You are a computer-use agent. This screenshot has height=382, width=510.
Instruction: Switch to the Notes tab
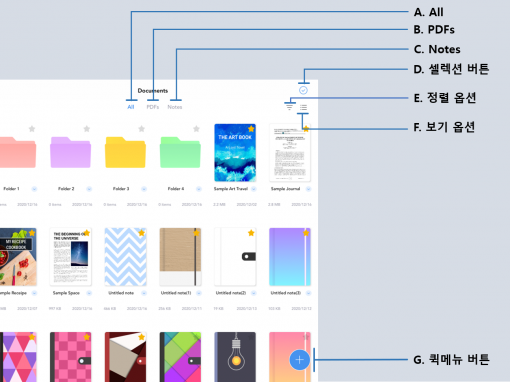175,107
